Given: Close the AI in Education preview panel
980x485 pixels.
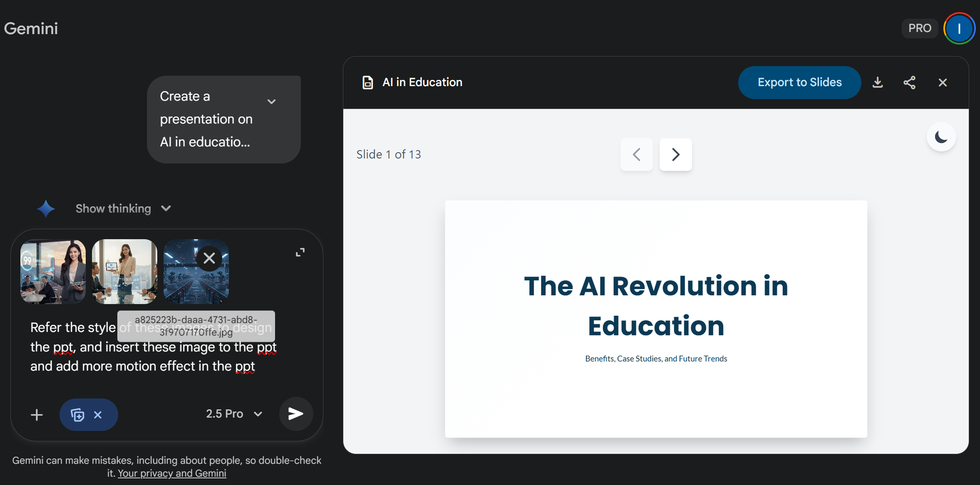Looking at the screenshot, I should pyautogui.click(x=942, y=83).
